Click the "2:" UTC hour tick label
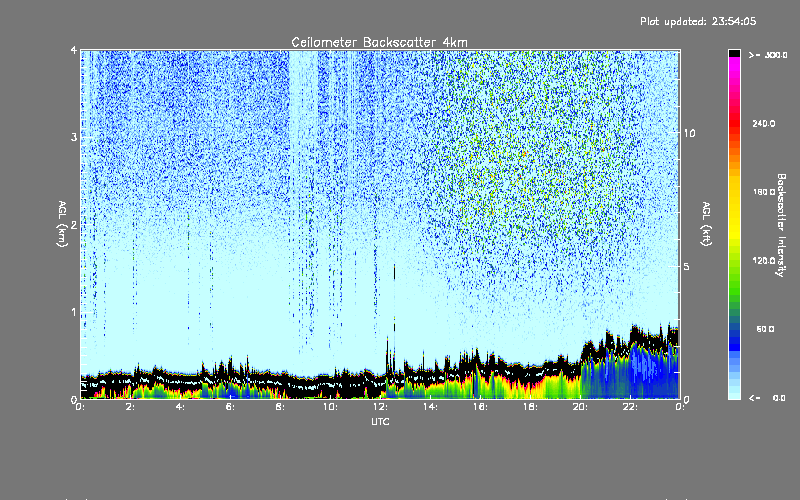The image size is (800, 500). point(131,407)
